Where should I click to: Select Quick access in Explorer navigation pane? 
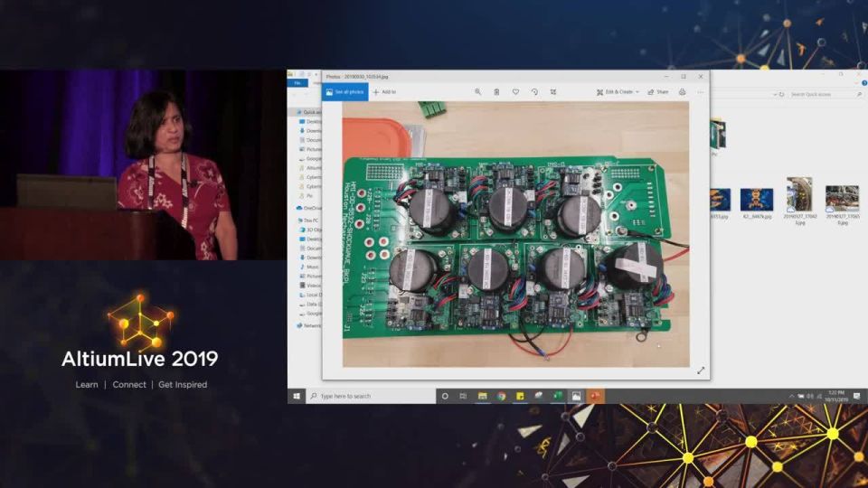pos(309,112)
